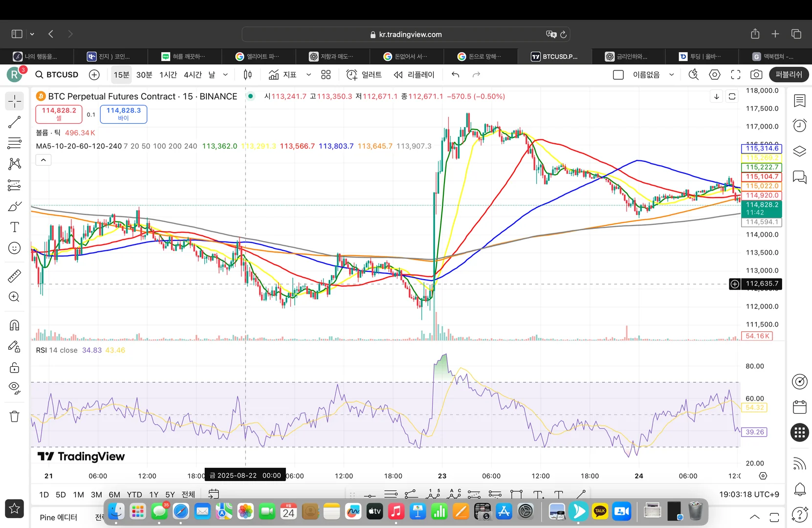Collapse the indicator legend chevron
812x528 pixels.
tap(44, 160)
